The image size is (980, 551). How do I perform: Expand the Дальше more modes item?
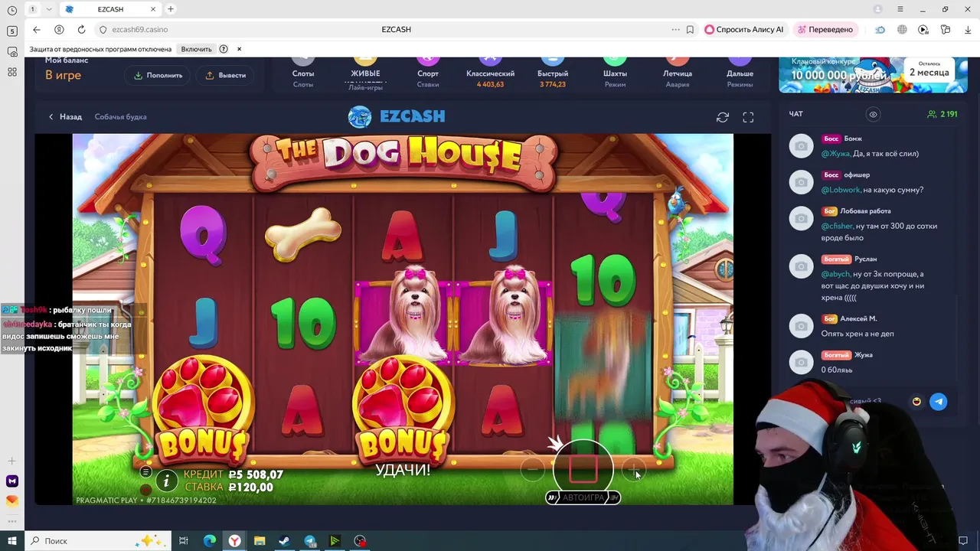coord(740,73)
